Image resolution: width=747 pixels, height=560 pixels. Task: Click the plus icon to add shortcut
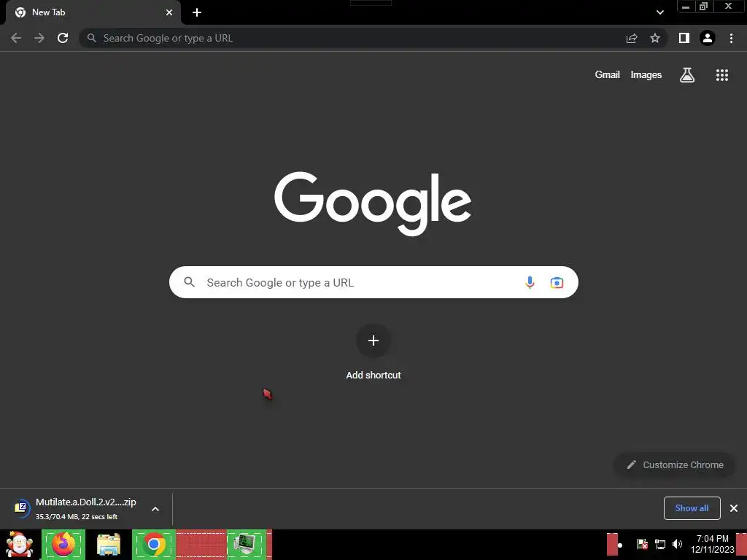click(x=373, y=341)
